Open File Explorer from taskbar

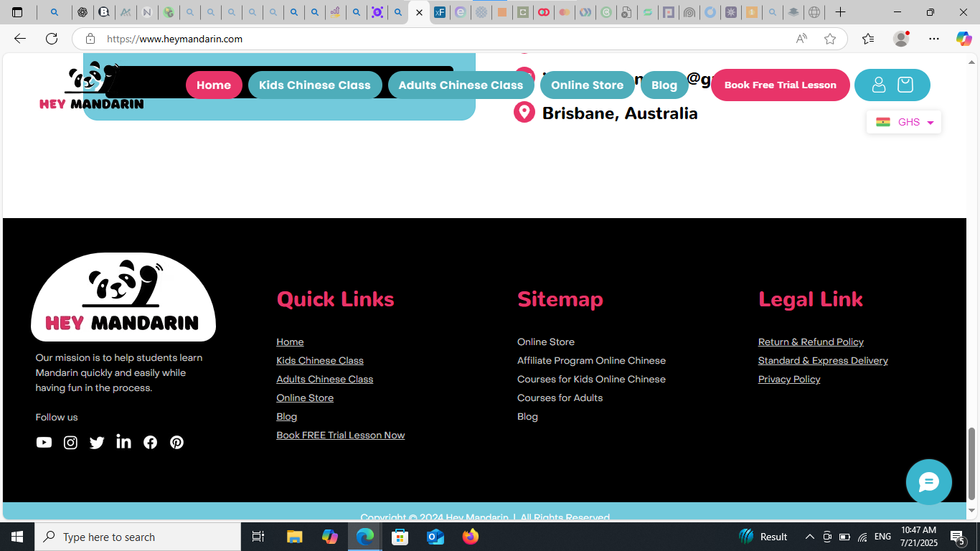(x=295, y=537)
